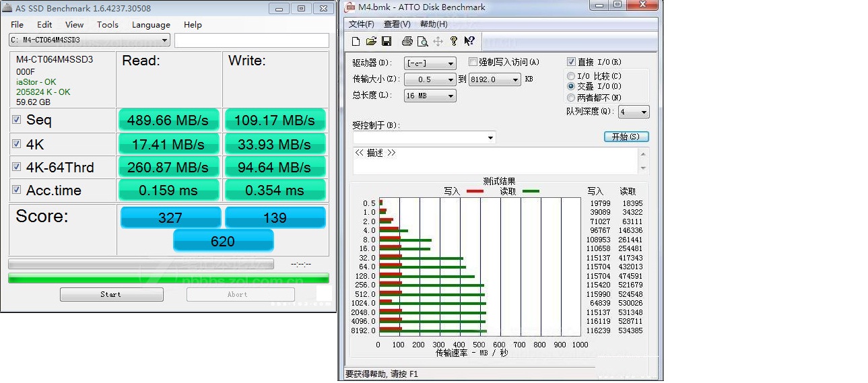Click the green progress bar in AS SSD
868x383 pixels.
[168, 278]
